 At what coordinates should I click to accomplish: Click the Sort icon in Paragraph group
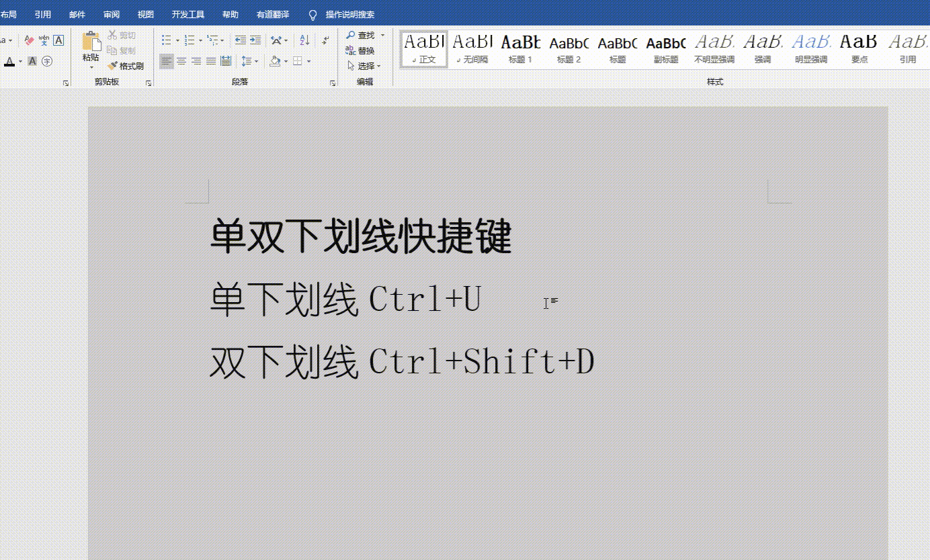[x=304, y=40]
